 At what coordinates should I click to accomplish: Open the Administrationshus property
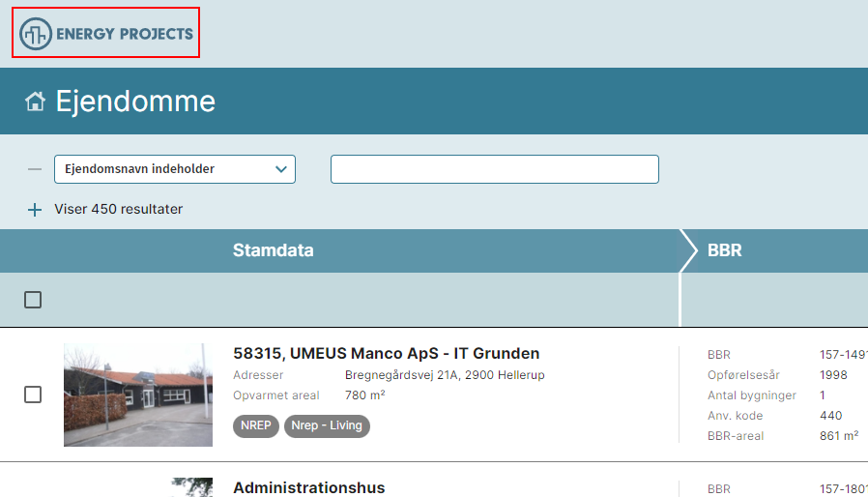click(309, 487)
